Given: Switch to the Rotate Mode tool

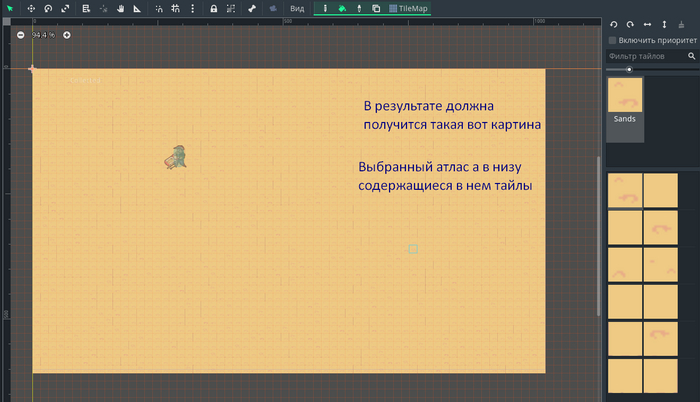Looking at the screenshot, I should pos(48,8).
